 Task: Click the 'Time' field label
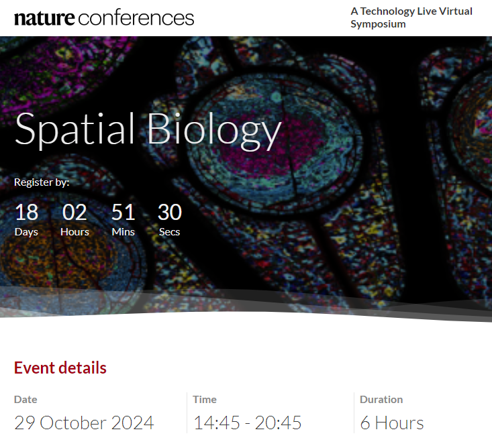(205, 399)
